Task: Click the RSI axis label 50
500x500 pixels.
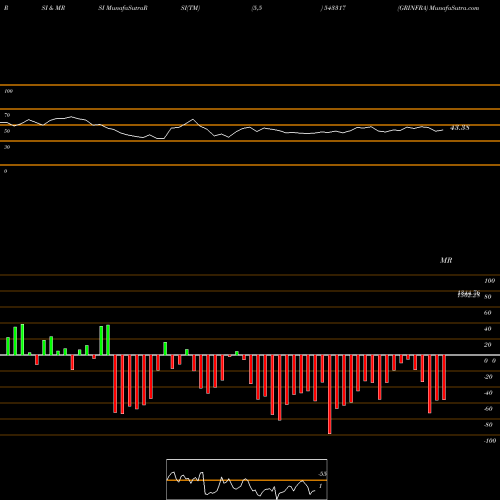Action: pos(7,131)
